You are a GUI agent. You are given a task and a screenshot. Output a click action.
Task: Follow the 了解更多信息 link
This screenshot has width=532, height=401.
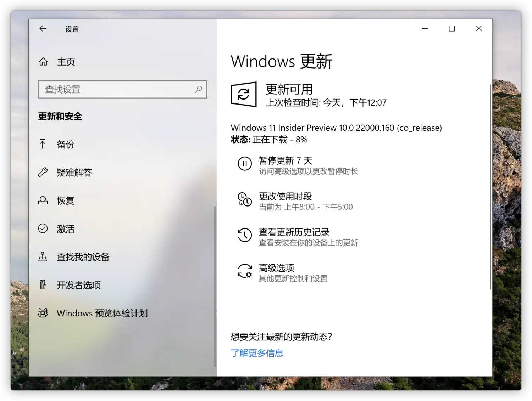[257, 353]
